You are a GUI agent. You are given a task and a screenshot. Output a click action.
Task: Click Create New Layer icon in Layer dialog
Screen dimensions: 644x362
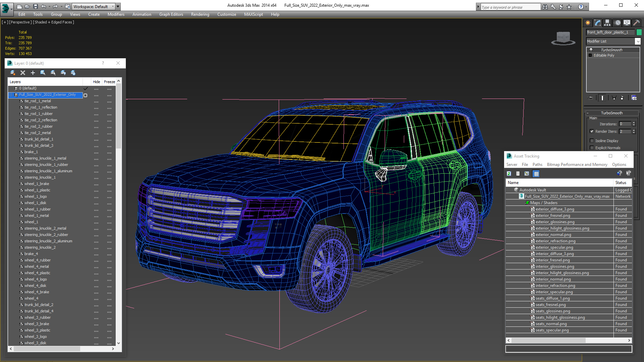pyautogui.click(x=13, y=73)
